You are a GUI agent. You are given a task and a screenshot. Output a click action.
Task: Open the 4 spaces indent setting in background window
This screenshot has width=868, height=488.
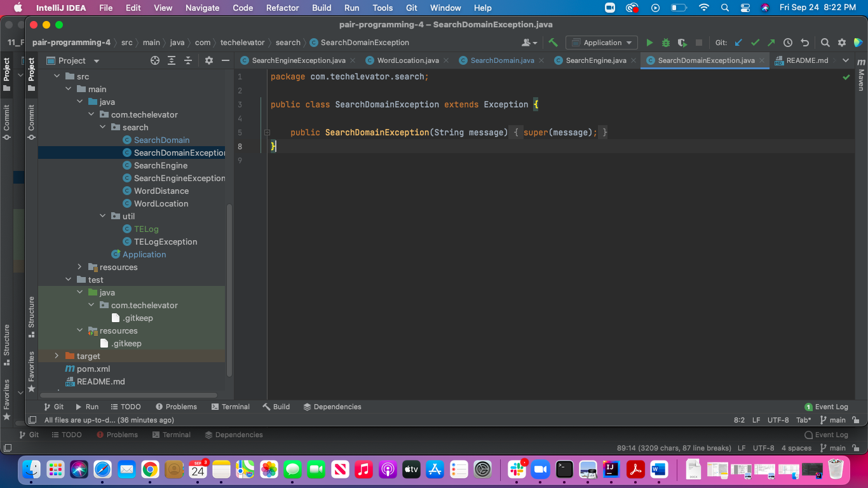point(796,448)
